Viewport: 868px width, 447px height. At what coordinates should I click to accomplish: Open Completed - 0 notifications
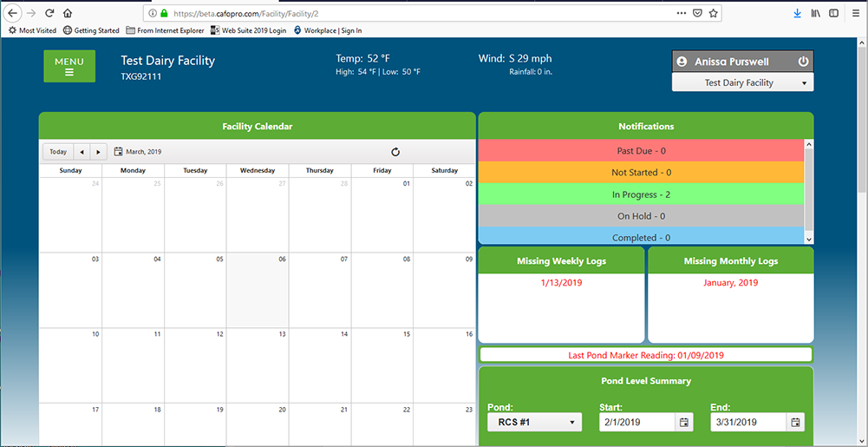pyautogui.click(x=641, y=235)
